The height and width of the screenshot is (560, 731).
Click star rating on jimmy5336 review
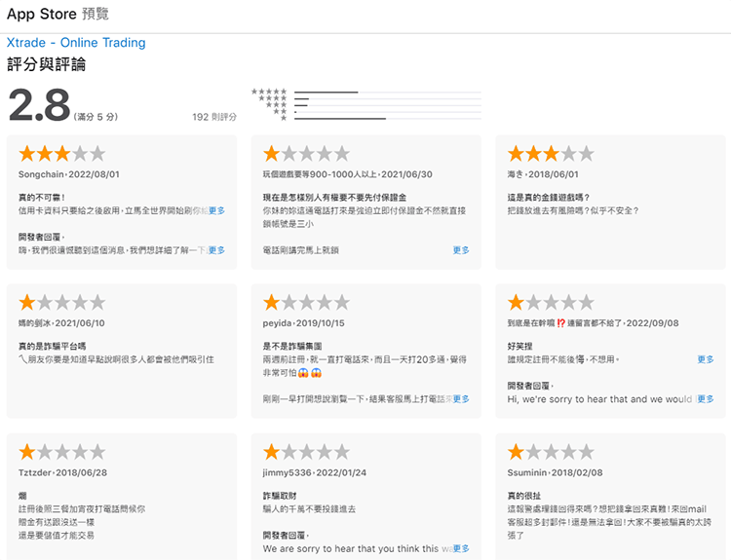[x=306, y=452]
